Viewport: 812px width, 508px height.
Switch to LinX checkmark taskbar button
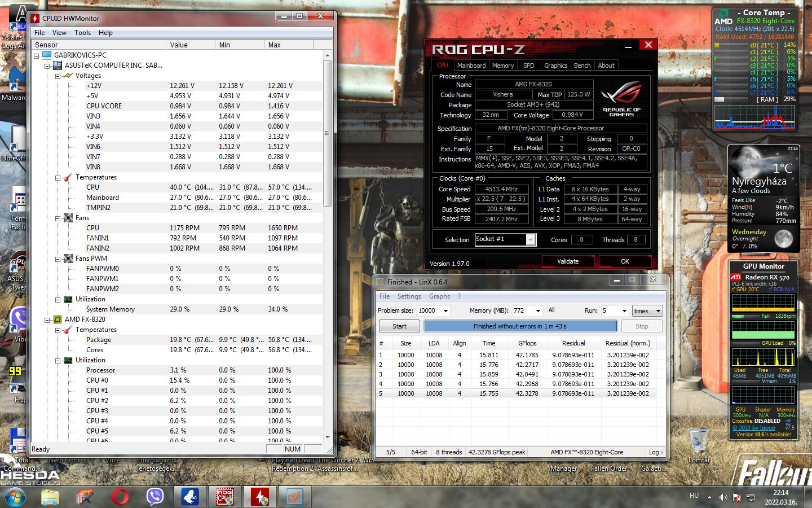[x=295, y=497]
